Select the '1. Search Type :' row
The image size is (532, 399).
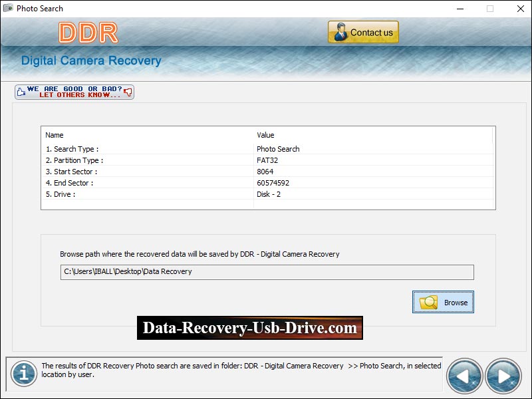(268, 149)
